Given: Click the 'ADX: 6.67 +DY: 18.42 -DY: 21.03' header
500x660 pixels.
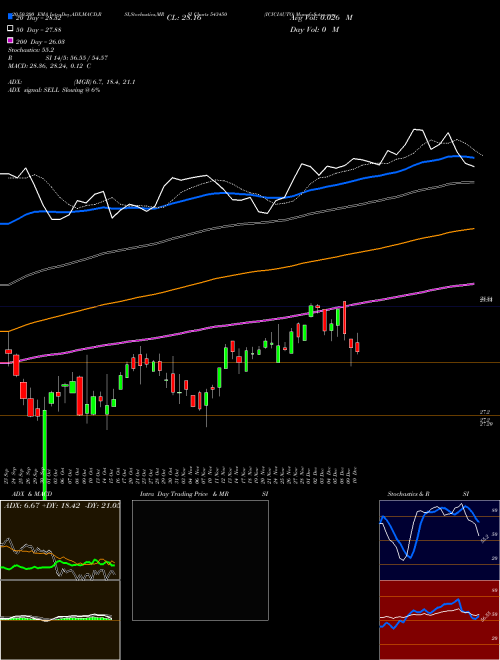Looking at the screenshot, I should (61, 505).
